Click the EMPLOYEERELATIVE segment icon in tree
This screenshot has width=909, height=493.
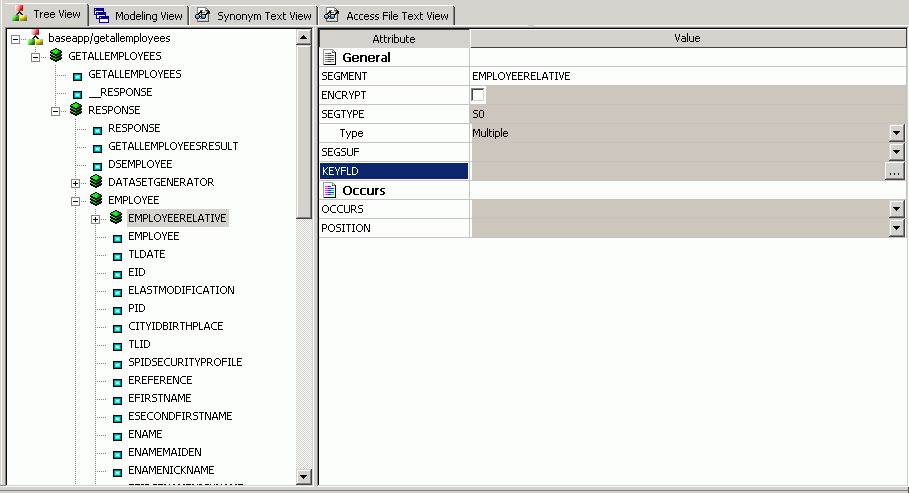point(116,218)
